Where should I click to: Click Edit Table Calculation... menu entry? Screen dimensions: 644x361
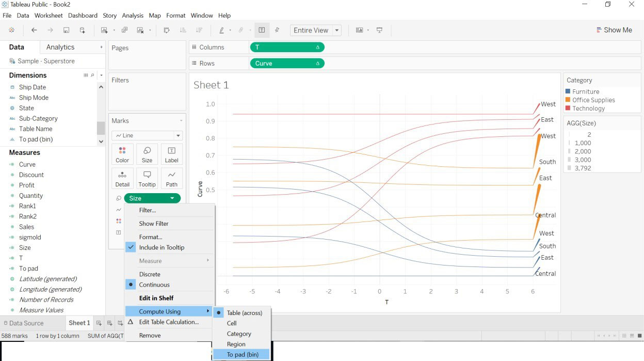(x=169, y=322)
